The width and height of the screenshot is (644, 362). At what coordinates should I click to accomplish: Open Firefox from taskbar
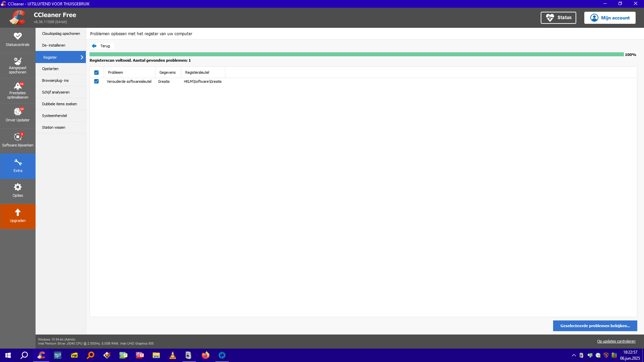pyautogui.click(x=206, y=355)
